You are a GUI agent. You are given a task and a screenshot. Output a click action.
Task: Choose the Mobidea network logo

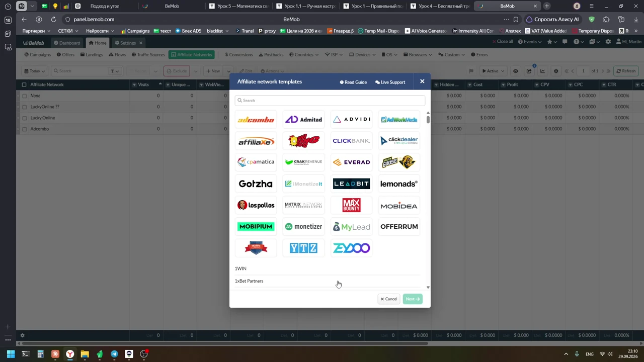[399, 205]
